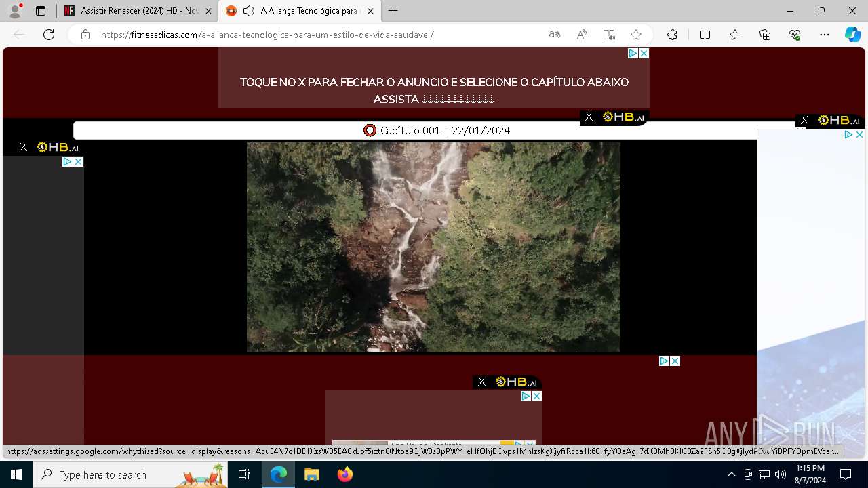868x488 pixels.
Task: Click the fitnessdicas.com address bar
Action: click(267, 35)
